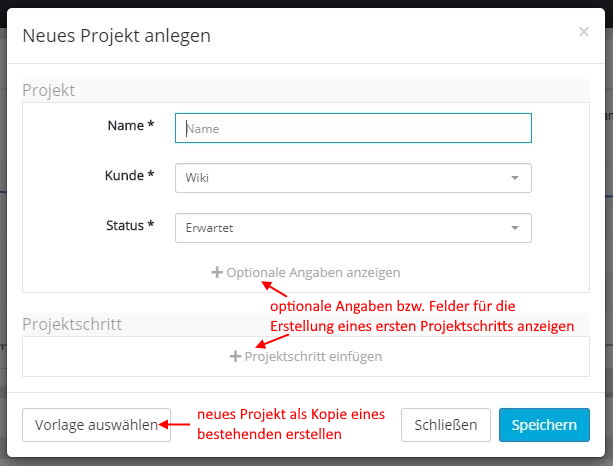Click the plus icon before Optionale Angaben anzeigen
The image size is (613, 466).
point(217,272)
